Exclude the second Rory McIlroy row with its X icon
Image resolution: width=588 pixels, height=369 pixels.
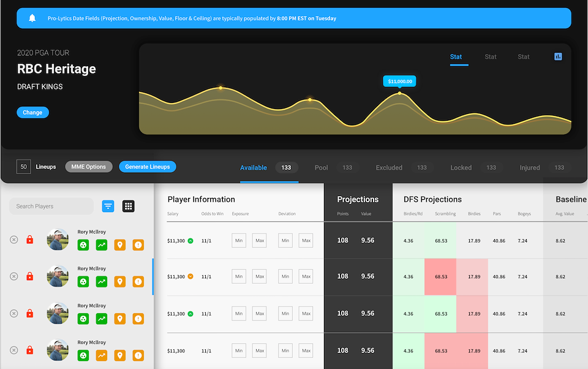(14, 276)
